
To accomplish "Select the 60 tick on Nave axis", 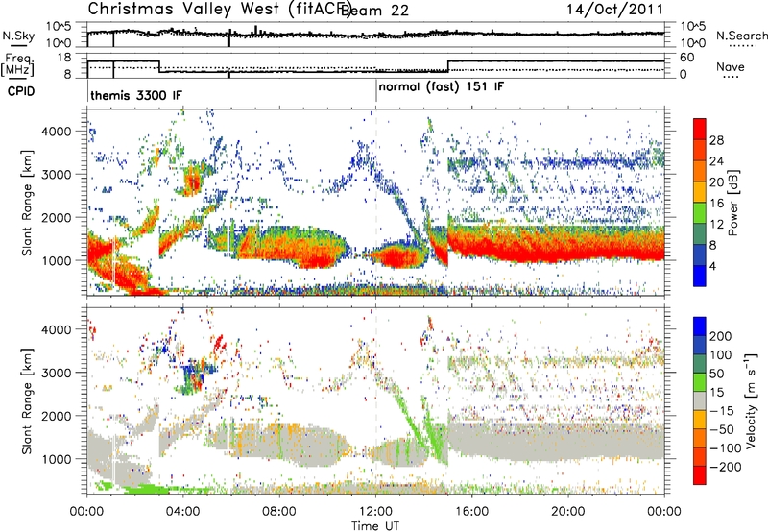I will (x=687, y=58).
